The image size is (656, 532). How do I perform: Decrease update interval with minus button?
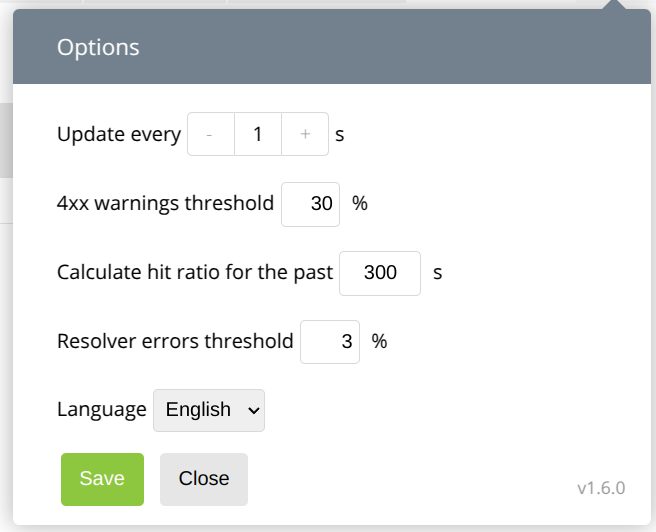click(210, 134)
